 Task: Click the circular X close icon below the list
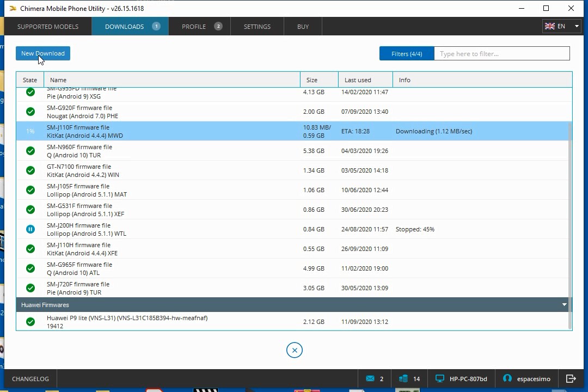coord(295,350)
